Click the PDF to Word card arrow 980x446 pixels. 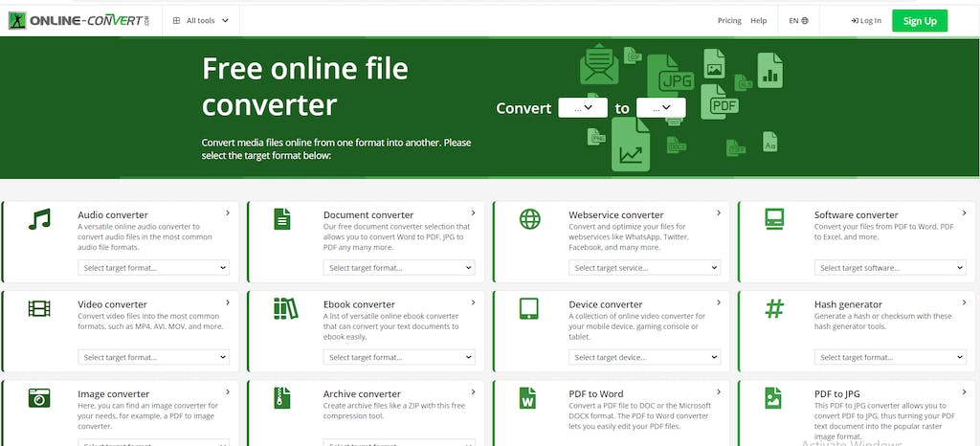tap(719, 391)
